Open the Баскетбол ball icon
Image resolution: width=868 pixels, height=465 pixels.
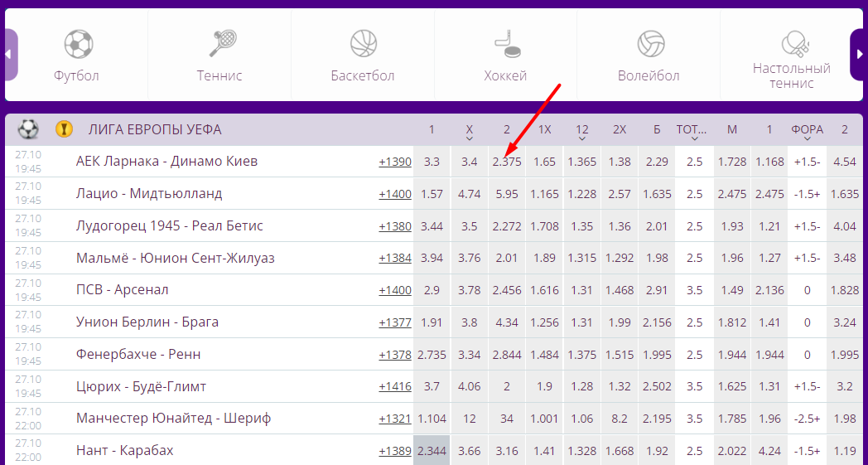(x=363, y=43)
